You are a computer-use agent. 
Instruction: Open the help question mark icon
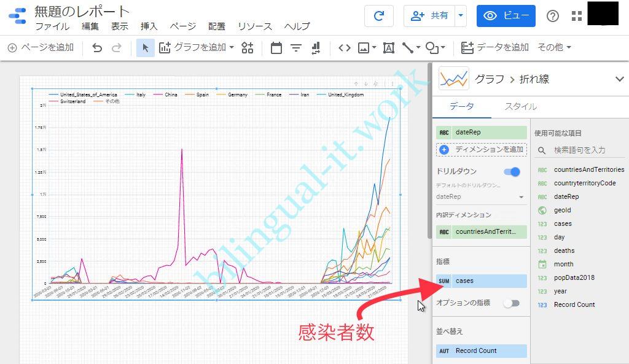click(553, 16)
